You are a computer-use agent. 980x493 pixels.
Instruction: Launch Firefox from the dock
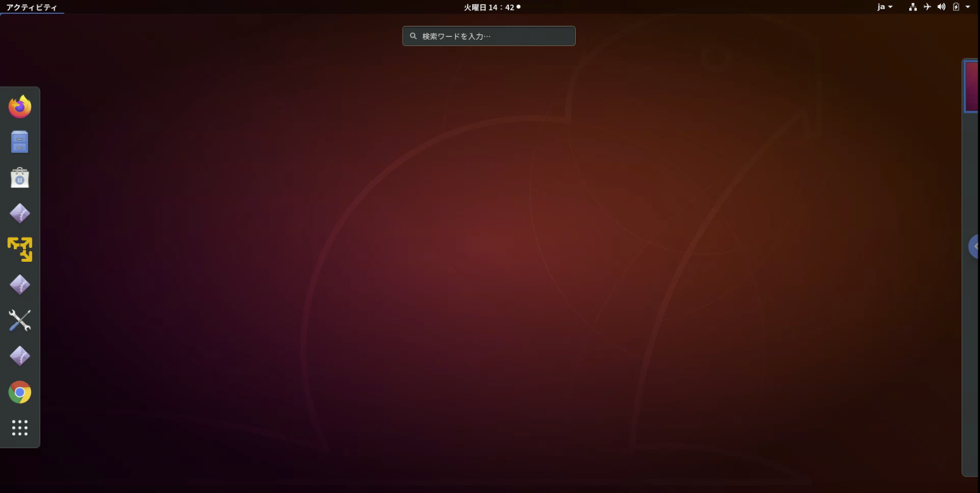(x=20, y=106)
